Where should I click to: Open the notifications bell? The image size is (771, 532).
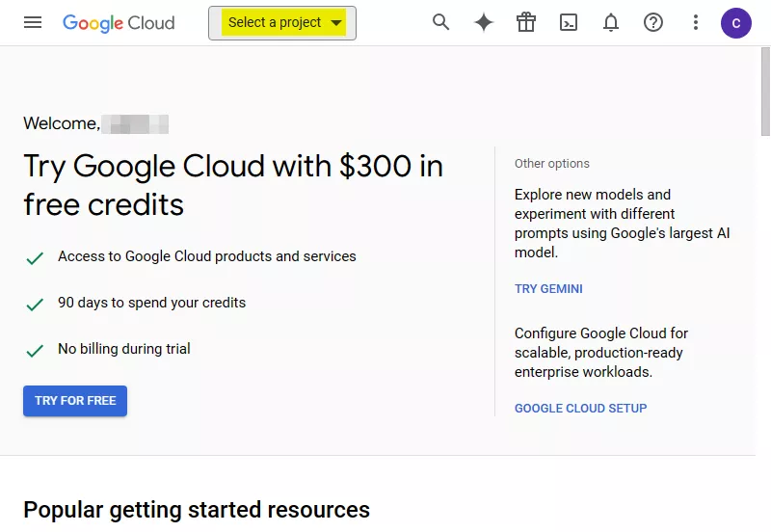pos(611,22)
